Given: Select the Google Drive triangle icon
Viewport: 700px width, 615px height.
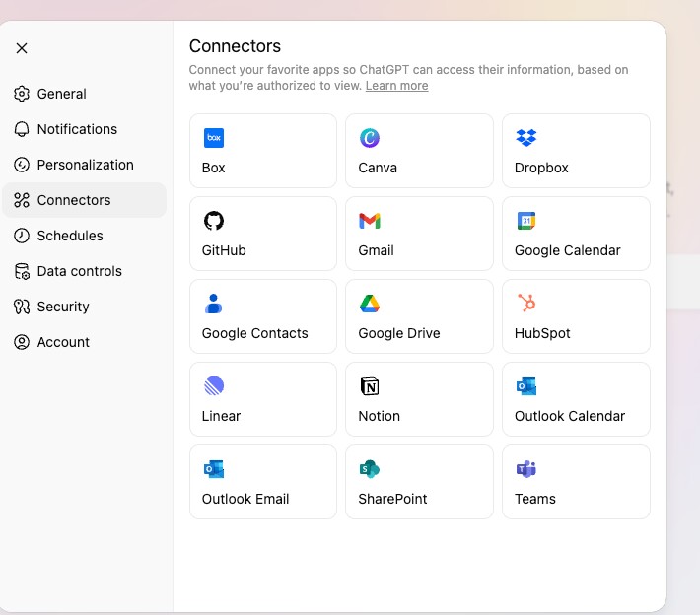Looking at the screenshot, I should tap(370, 304).
